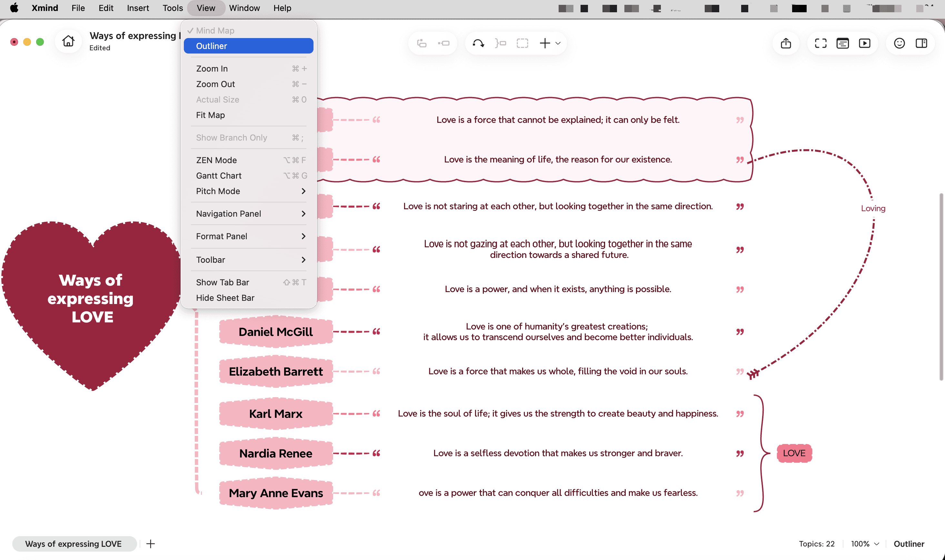Open the 100% zoom level dropdown
The height and width of the screenshot is (560, 945).
(x=864, y=543)
